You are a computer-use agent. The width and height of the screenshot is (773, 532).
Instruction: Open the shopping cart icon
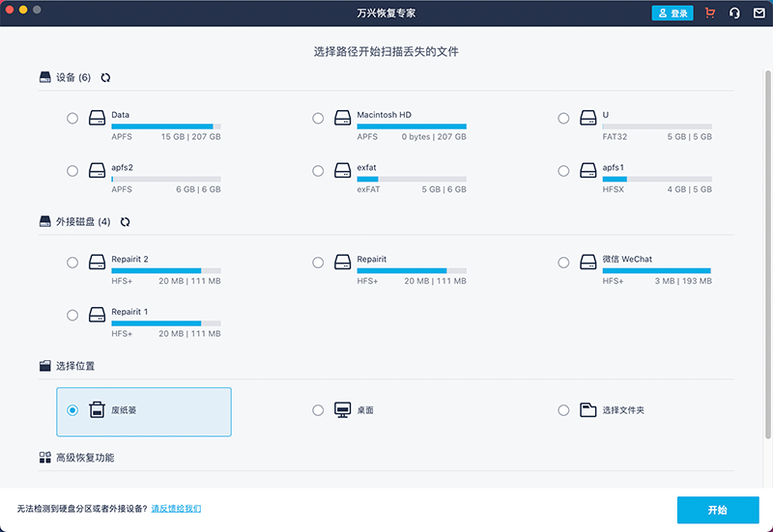point(710,13)
